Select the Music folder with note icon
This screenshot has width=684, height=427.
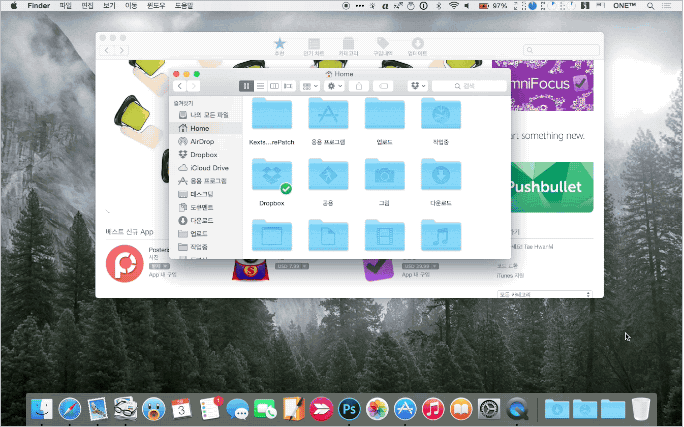pos(441,236)
